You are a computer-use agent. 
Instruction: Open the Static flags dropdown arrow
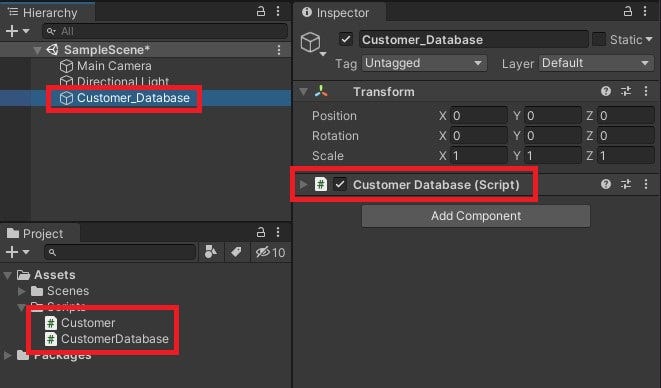(649, 39)
